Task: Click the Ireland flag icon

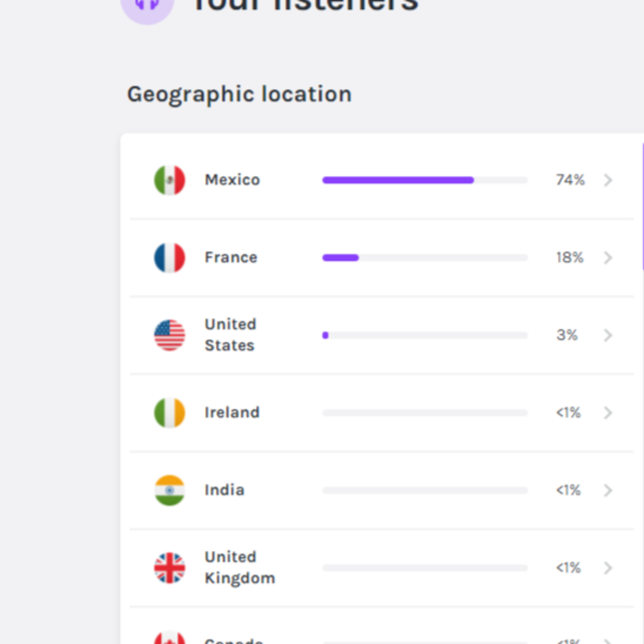Action: click(169, 413)
